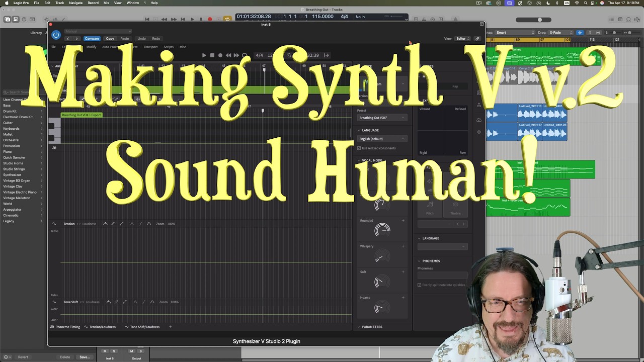644x362 pixels.
Task: Collapse the PHONEMES section
Action: (x=419, y=261)
